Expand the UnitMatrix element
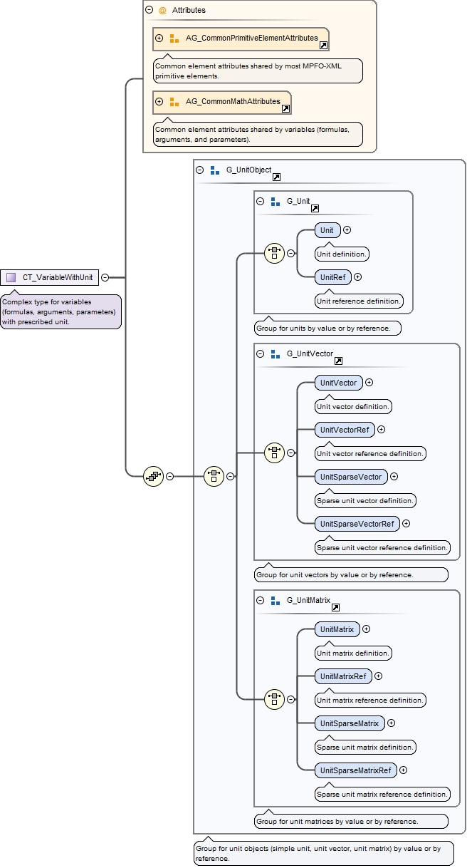Screen dimensions: 467x868 click(x=367, y=629)
